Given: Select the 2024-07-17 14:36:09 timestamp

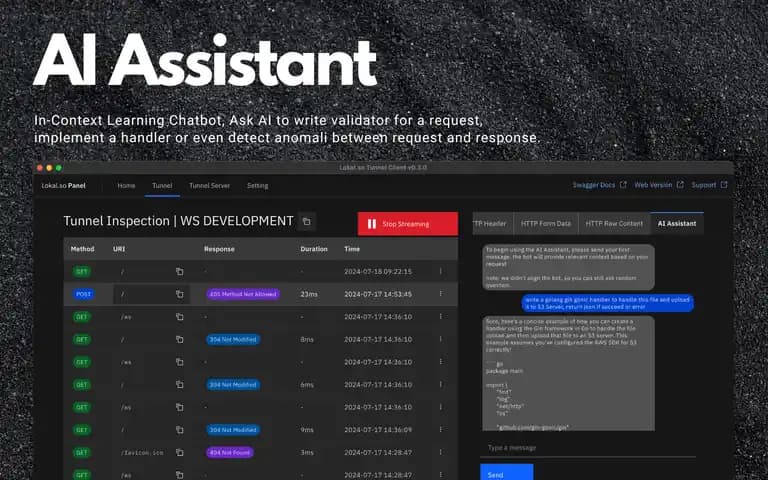Looking at the screenshot, I should coord(378,430).
